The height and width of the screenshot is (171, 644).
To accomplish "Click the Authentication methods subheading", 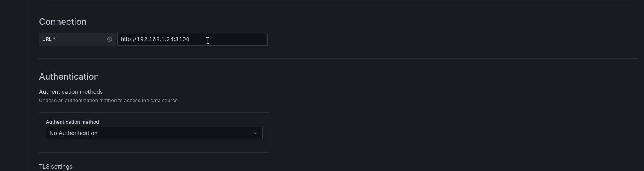I will point(71,92).
